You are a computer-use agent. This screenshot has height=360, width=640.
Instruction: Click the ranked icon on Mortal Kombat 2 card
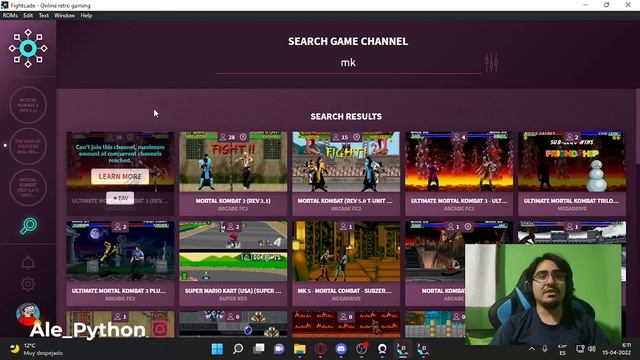click(x=243, y=137)
